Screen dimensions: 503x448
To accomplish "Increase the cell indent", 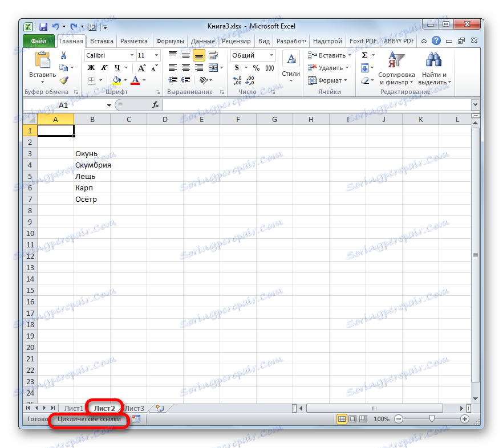I will coord(185,80).
